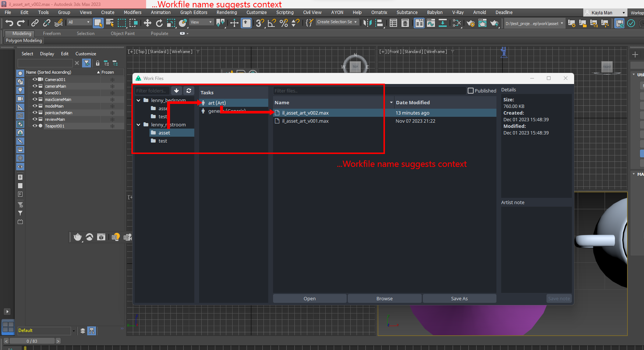Open the Layer Explorer toolbar icon
Screen dimensions: 644x350
(405, 23)
